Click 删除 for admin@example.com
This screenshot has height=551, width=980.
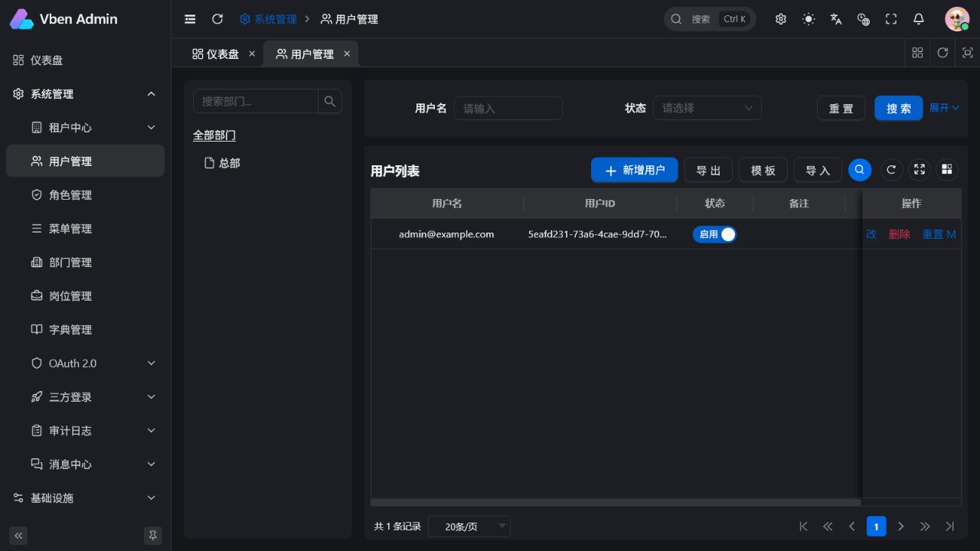click(900, 234)
